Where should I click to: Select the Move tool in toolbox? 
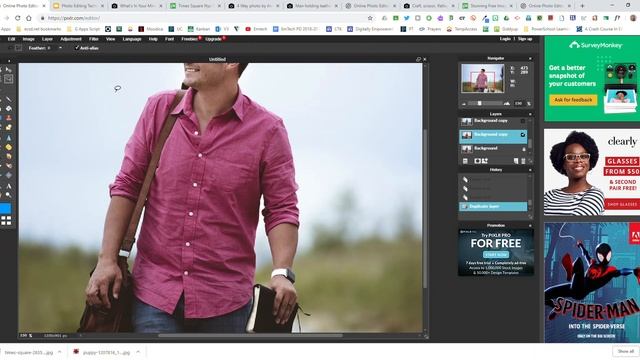click(x=9, y=70)
